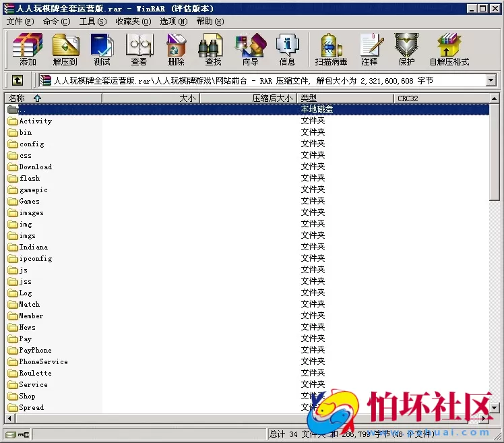Click the Delete (删除) toolbar icon

click(x=176, y=49)
